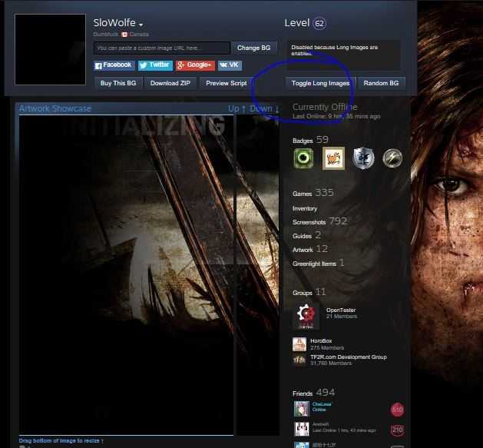The height and width of the screenshot is (448, 483).
Task: Expand the SloWolfe name dropdown arrow
Action: (141, 25)
